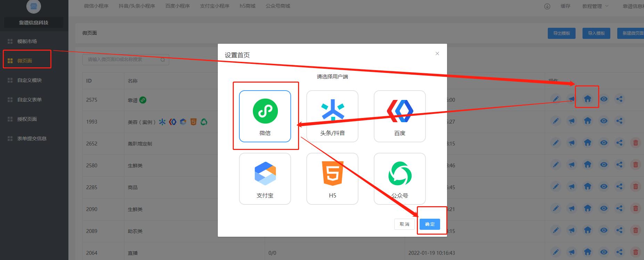Viewport: 644px width, 260px height.
Task: Click the 靠谱 page name cell
Action: (133, 100)
